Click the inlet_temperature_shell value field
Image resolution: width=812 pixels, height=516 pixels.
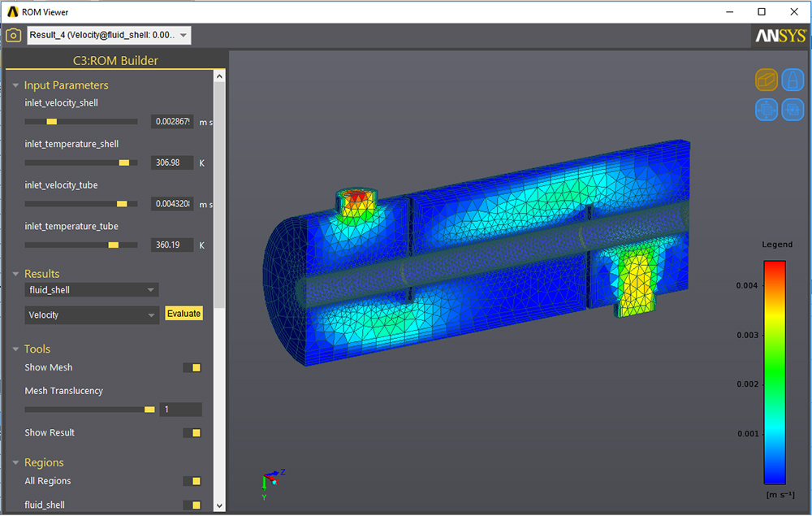coord(171,163)
